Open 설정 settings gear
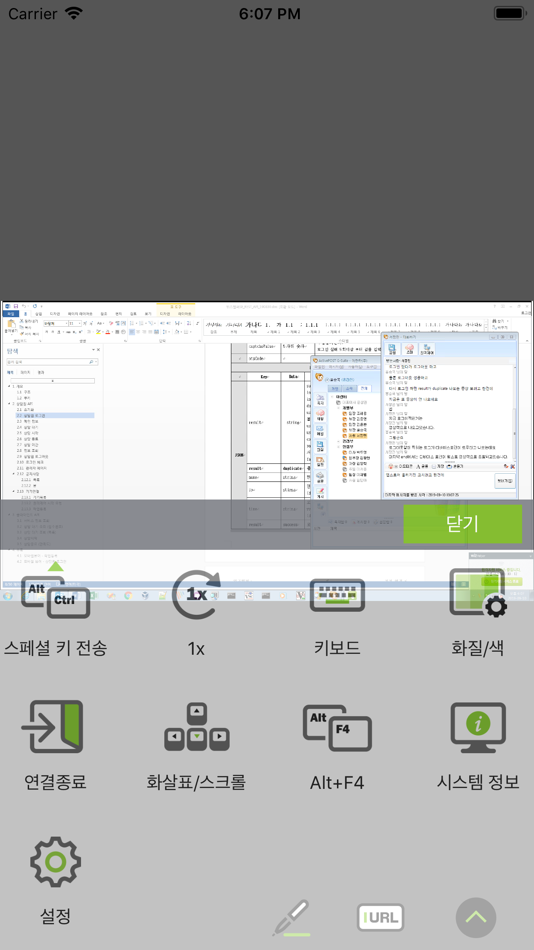Viewport: 534px width, 950px height. (x=55, y=880)
